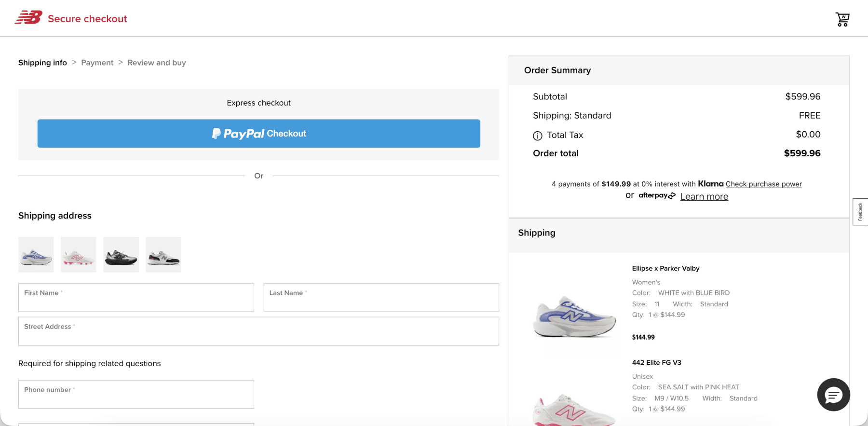Click 442 Elite FG V3 product name
868x426 pixels.
[x=656, y=362]
